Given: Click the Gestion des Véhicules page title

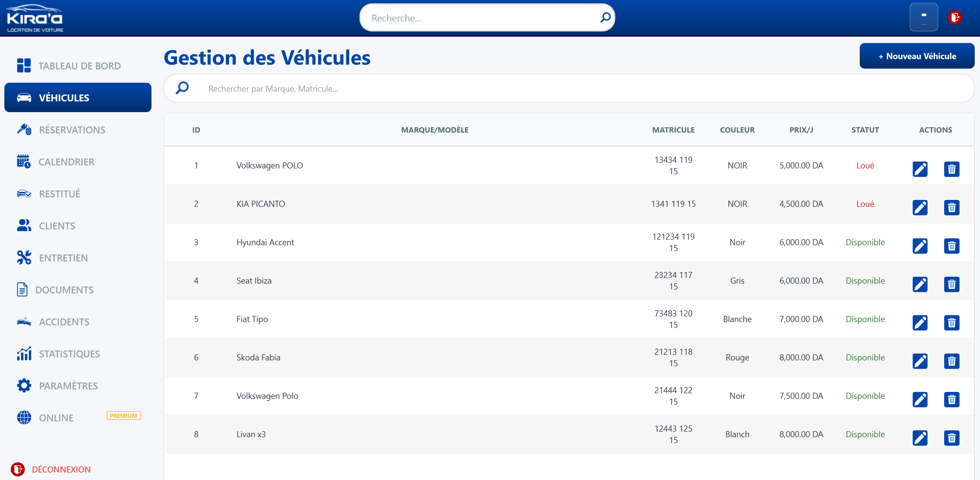Looking at the screenshot, I should click(267, 58).
